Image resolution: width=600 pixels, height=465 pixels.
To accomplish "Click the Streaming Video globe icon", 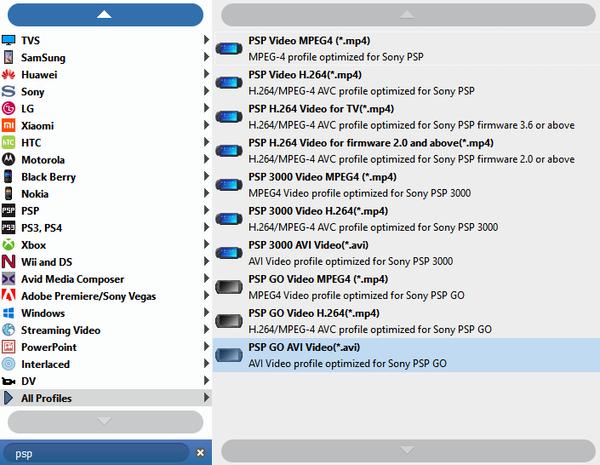I will pyautogui.click(x=8, y=330).
